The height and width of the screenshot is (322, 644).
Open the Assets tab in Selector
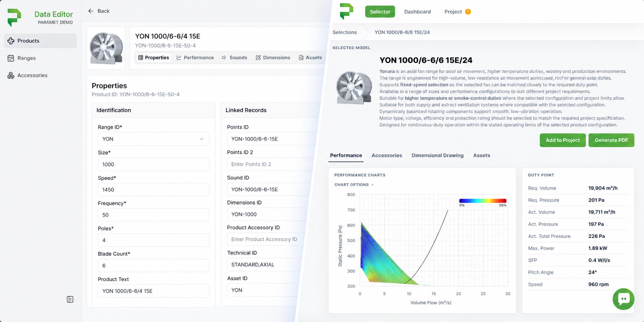coord(481,155)
